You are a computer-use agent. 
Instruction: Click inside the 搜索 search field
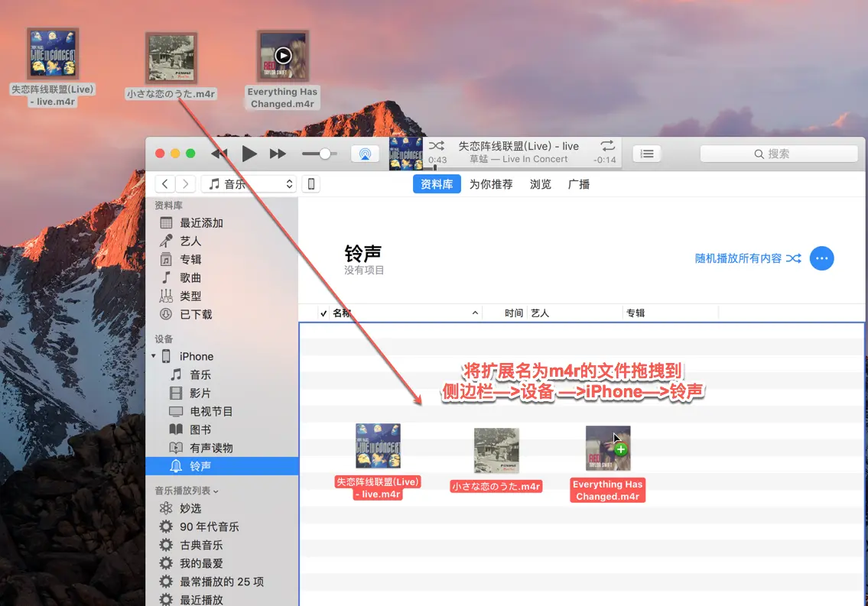point(779,153)
